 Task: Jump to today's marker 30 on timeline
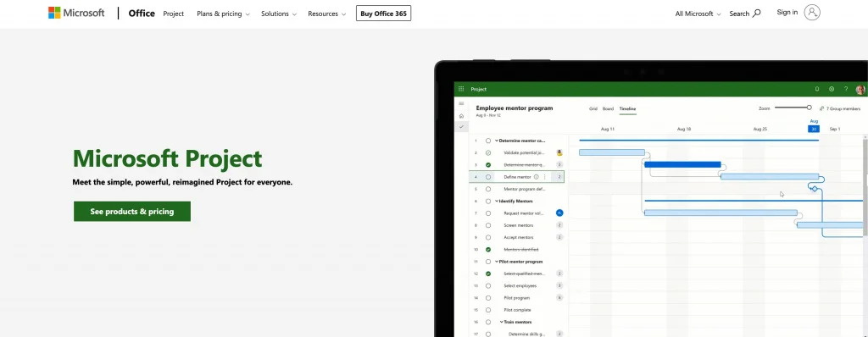814,129
